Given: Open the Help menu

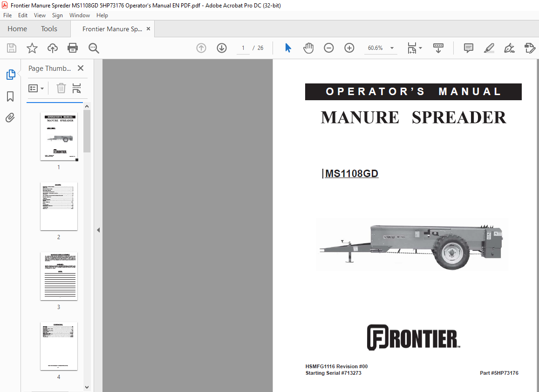Looking at the screenshot, I should (x=102, y=15).
